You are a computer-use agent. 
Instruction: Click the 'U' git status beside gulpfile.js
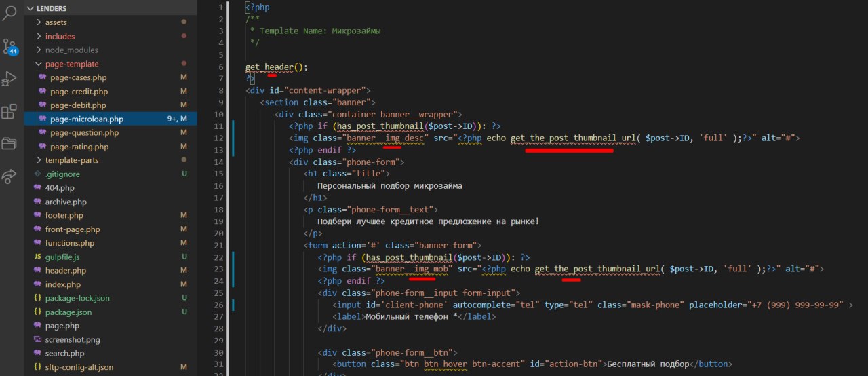(184, 257)
